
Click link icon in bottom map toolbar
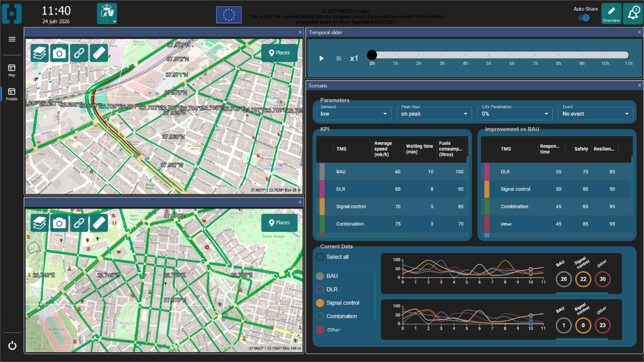click(79, 223)
